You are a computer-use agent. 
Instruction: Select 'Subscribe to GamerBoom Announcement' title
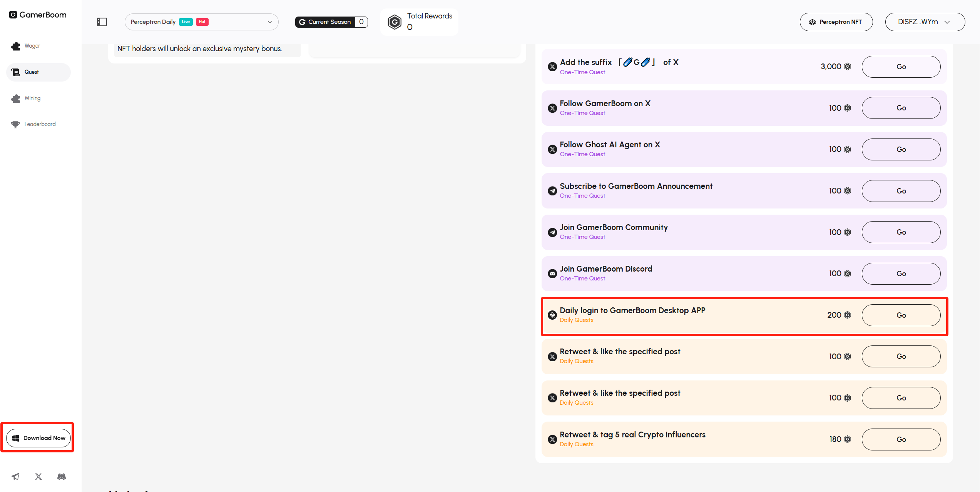636,186
